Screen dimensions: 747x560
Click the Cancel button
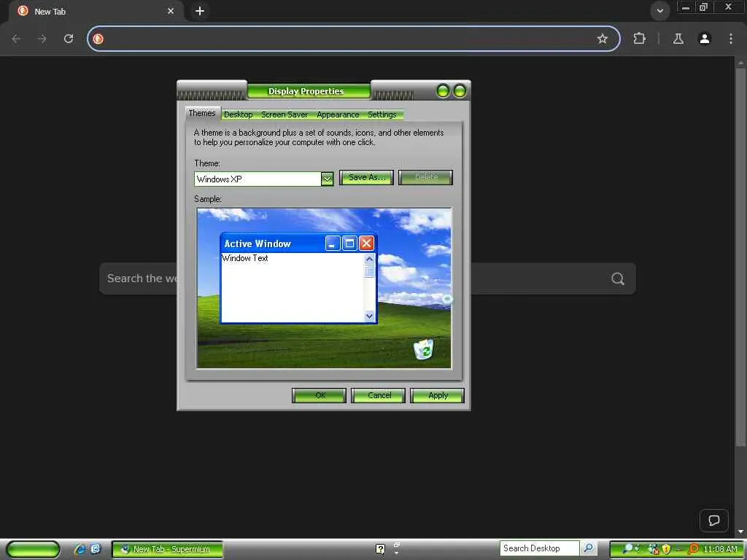379,395
